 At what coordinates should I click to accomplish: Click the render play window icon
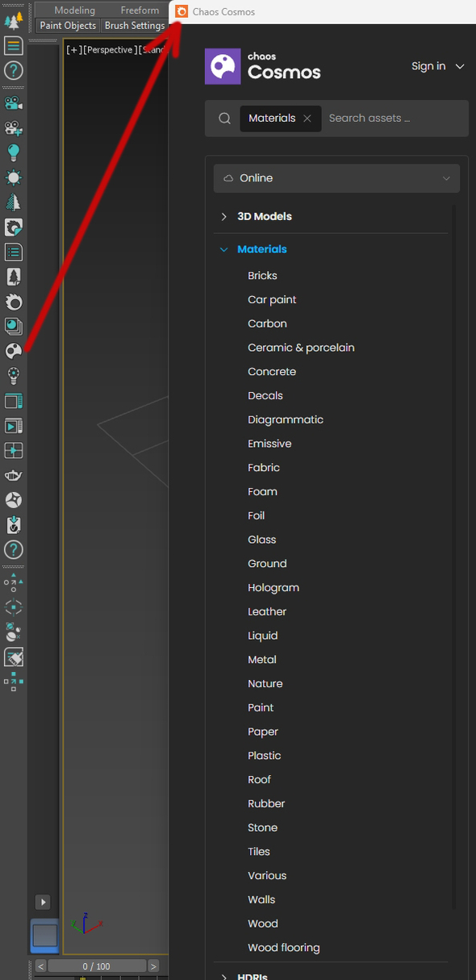(14, 426)
